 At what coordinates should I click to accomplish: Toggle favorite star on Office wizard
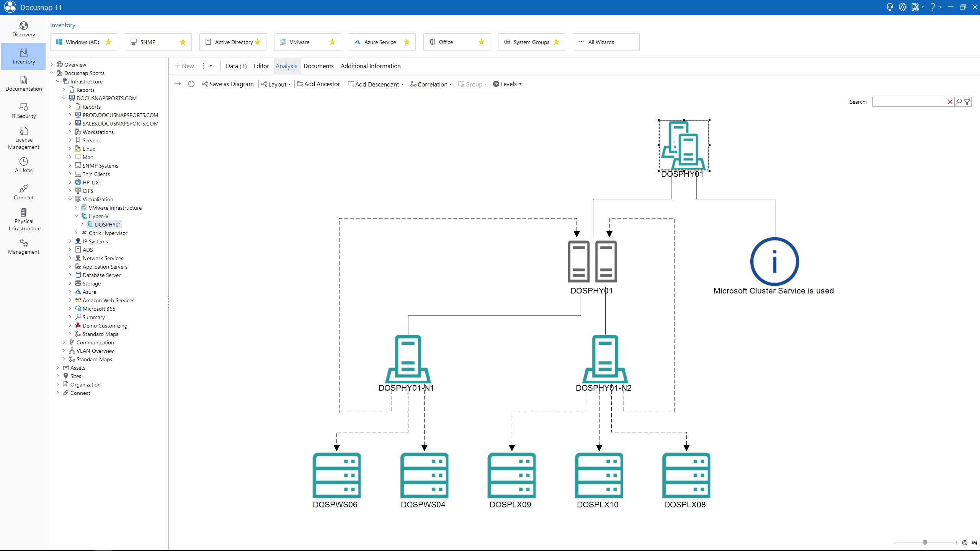pyautogui.click(x=482, y=42)
